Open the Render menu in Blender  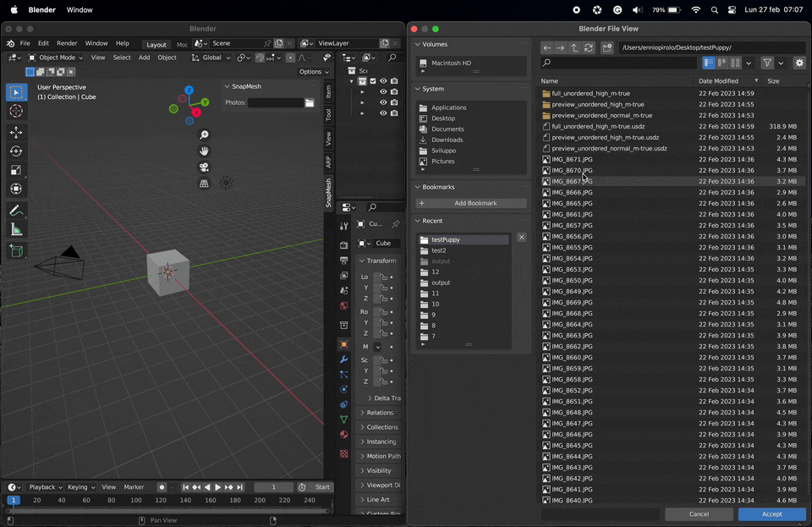(x=67, y=43)
